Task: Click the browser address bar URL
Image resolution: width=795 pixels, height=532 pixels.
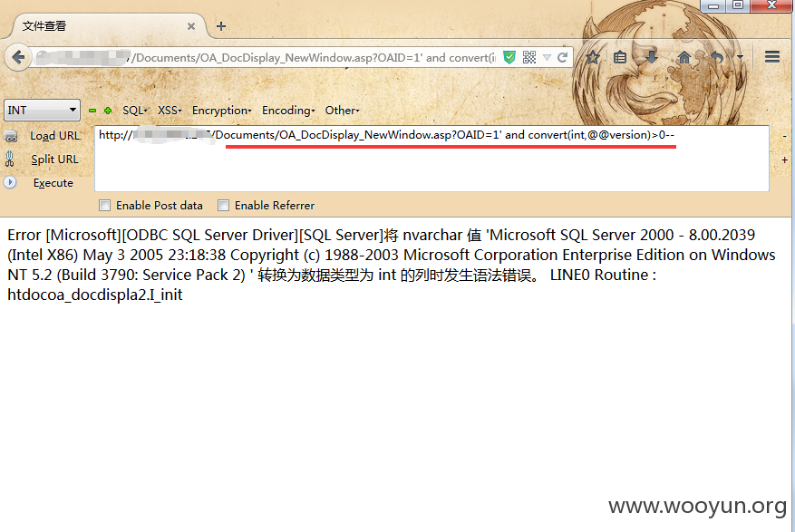Action: tap(267, 57)
